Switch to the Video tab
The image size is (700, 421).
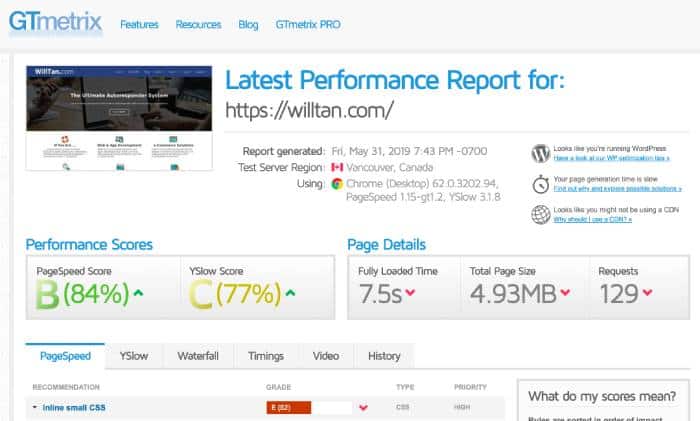coord(325,356)
